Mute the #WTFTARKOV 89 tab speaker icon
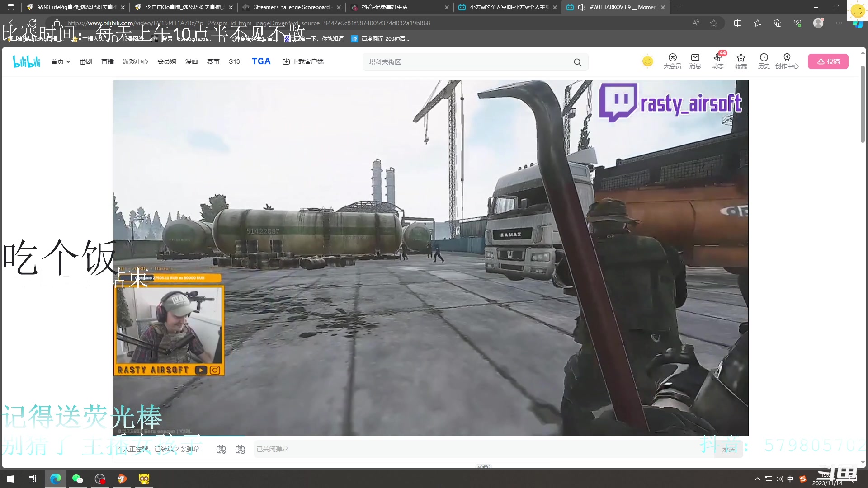Viewport: 868px width, 488px height. coord(582,7)
